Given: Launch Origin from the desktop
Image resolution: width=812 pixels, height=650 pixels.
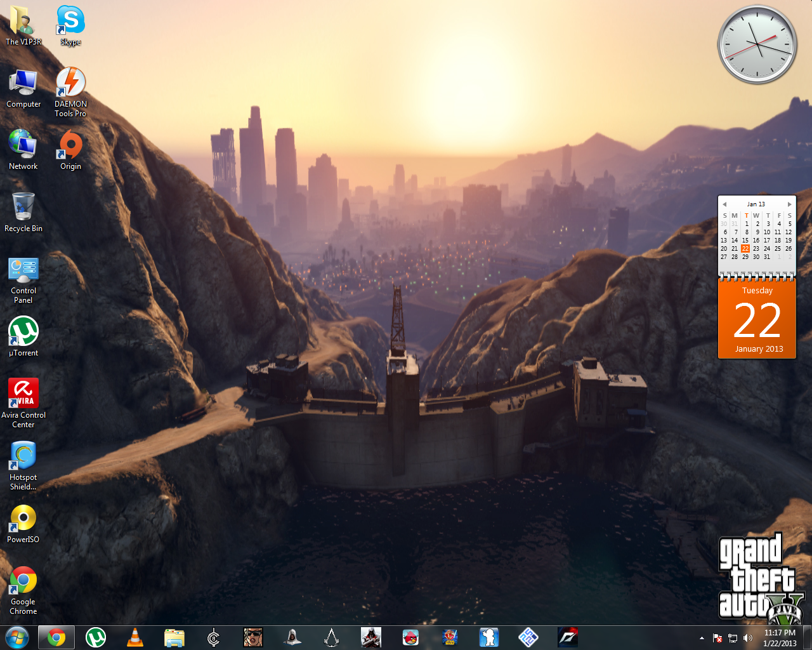Looking at the screenshot, I should click(x=70, y=149).
